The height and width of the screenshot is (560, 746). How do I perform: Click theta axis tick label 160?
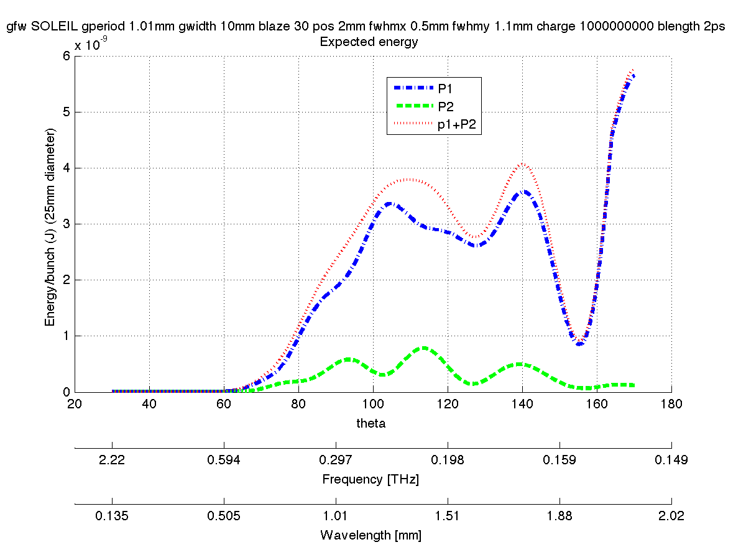[597, 404]
